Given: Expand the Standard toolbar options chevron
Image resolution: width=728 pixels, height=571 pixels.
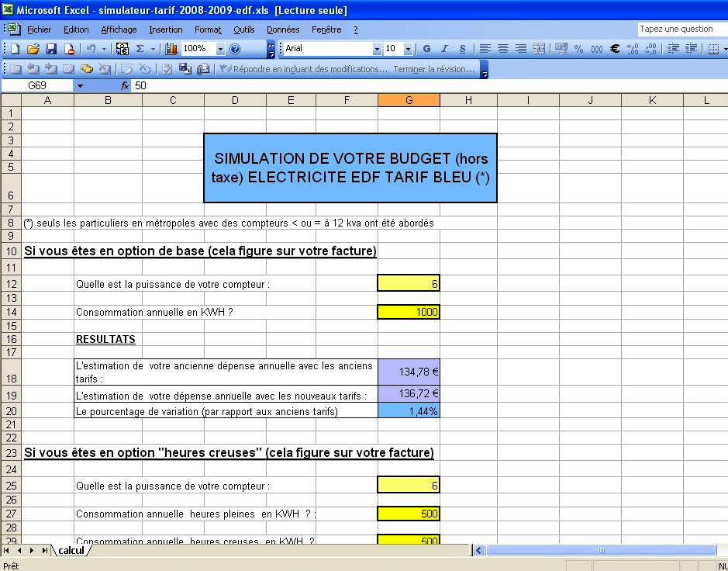Looking at the screenshot, I should (x=271, y=49).
